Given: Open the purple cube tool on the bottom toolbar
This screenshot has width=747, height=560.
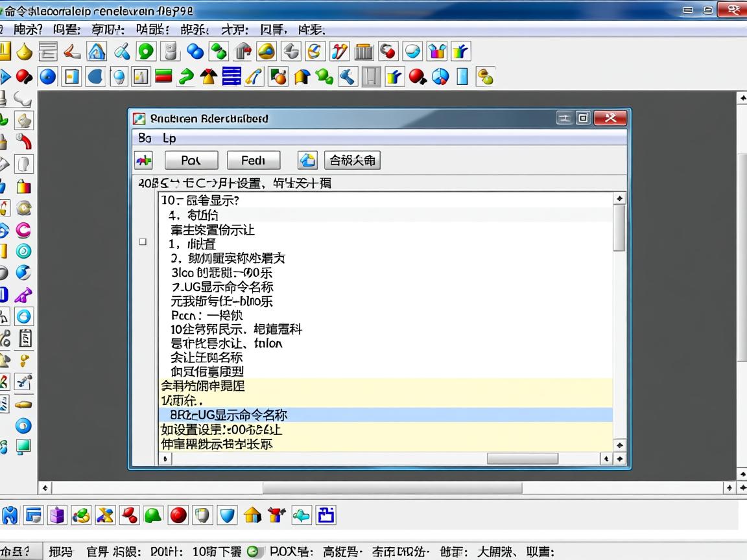Looking at the screenshot, I should click(x=57, y=515).
